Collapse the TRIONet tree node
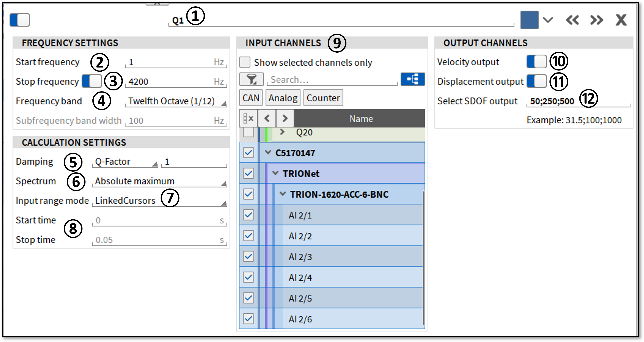 click(x=275, y=173)
